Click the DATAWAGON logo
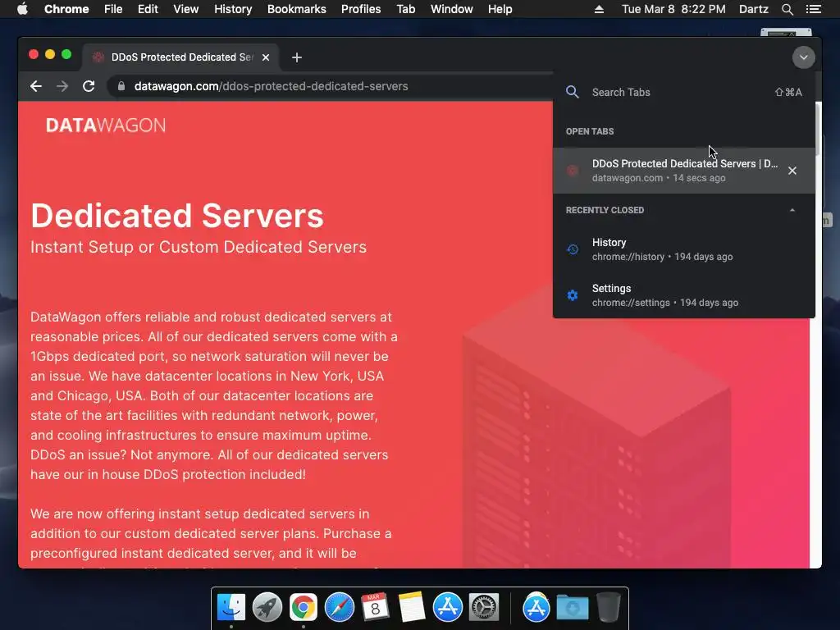 (106, 126)
